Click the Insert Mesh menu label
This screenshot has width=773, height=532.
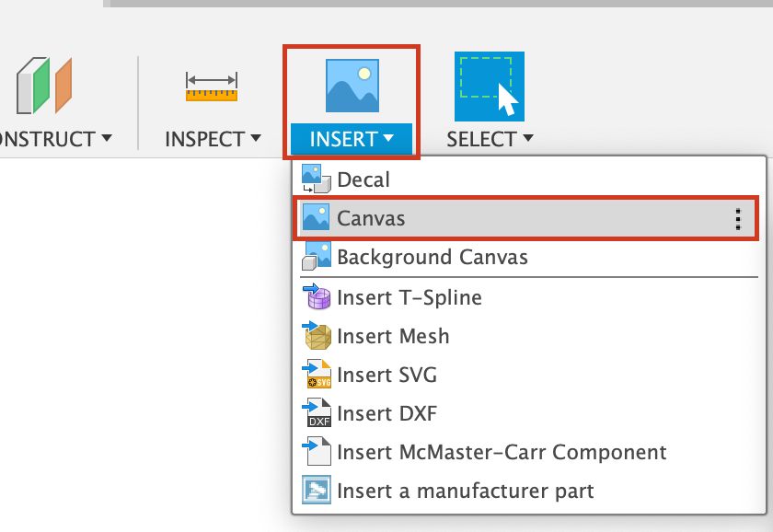393,336
